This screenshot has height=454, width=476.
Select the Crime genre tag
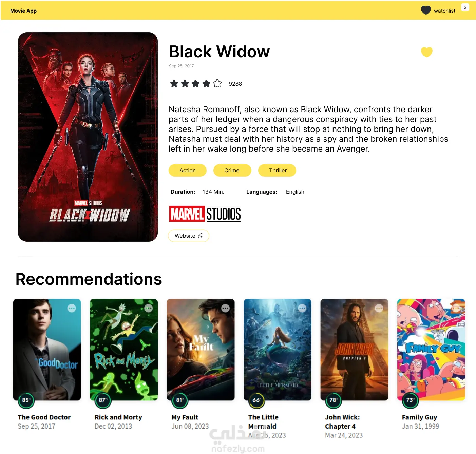click(x=232, y=170)
